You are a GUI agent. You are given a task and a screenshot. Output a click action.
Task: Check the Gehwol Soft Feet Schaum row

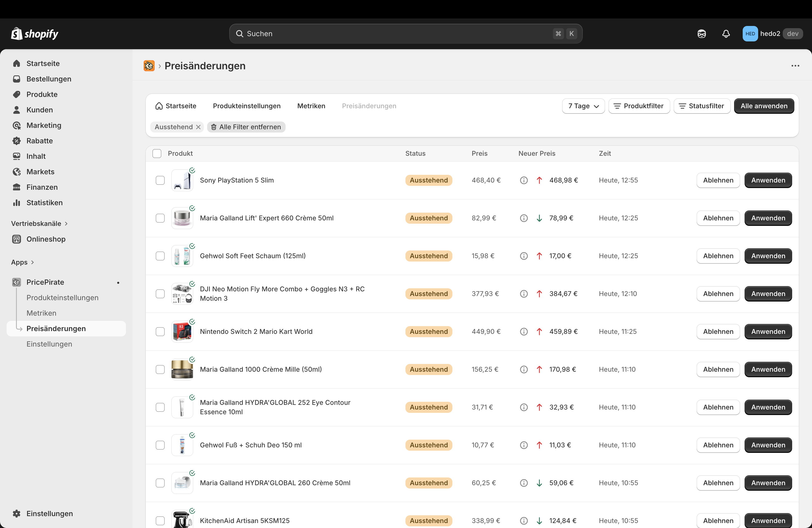coord(160,256)
